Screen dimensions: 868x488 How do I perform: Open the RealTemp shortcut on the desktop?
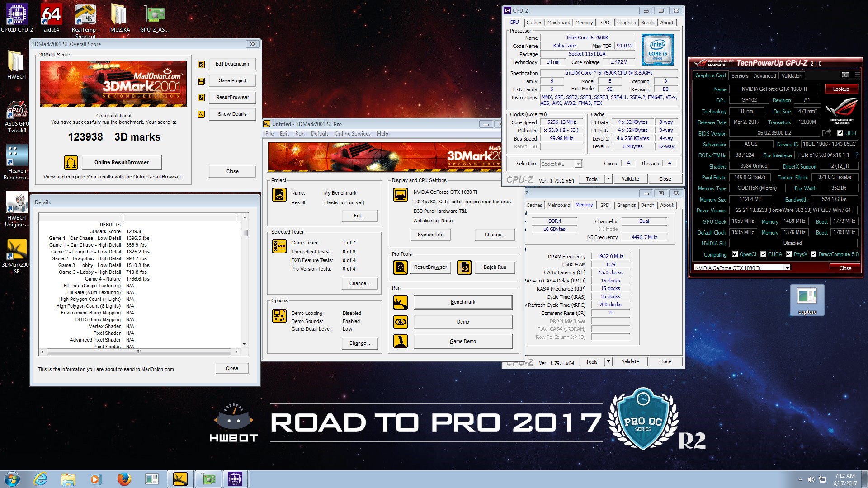point(85,20)
